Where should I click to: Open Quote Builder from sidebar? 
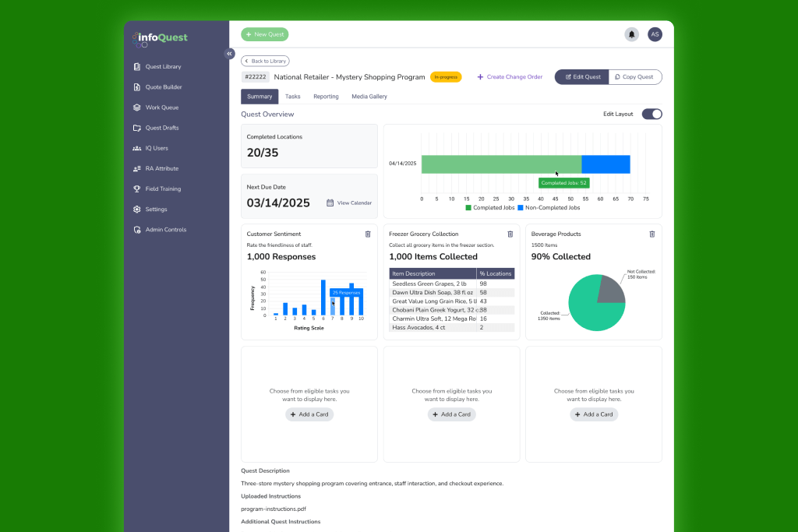click(157, 87)
